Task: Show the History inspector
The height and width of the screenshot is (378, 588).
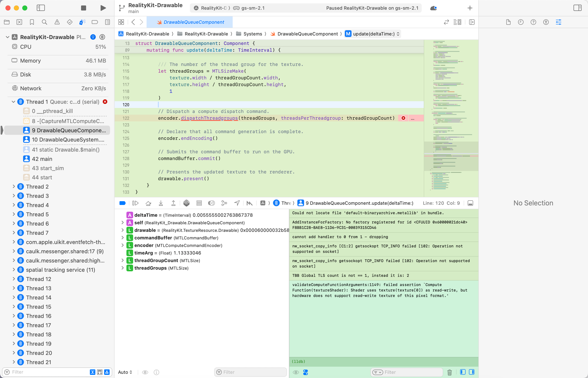Action: click(x=521, y=22)
